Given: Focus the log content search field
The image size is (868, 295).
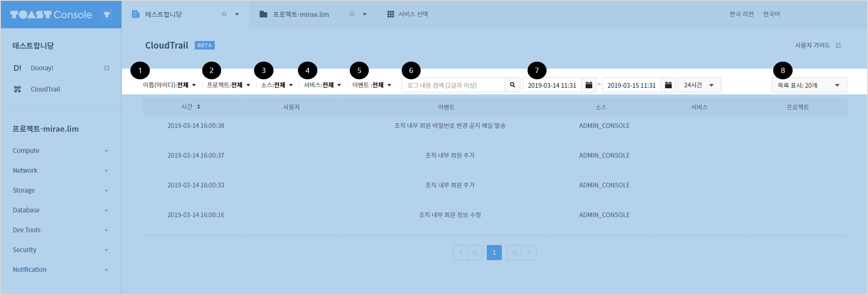Looking at the screenshot, I should point(453,85).
